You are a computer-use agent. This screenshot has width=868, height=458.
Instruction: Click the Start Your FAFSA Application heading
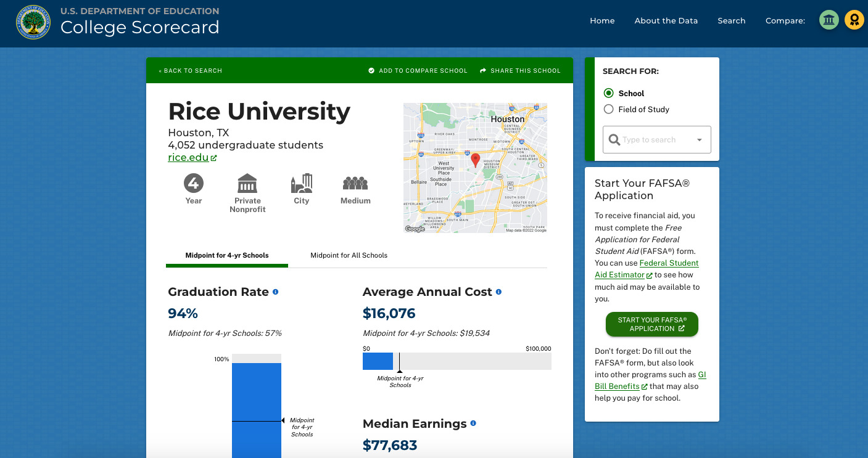642,189
